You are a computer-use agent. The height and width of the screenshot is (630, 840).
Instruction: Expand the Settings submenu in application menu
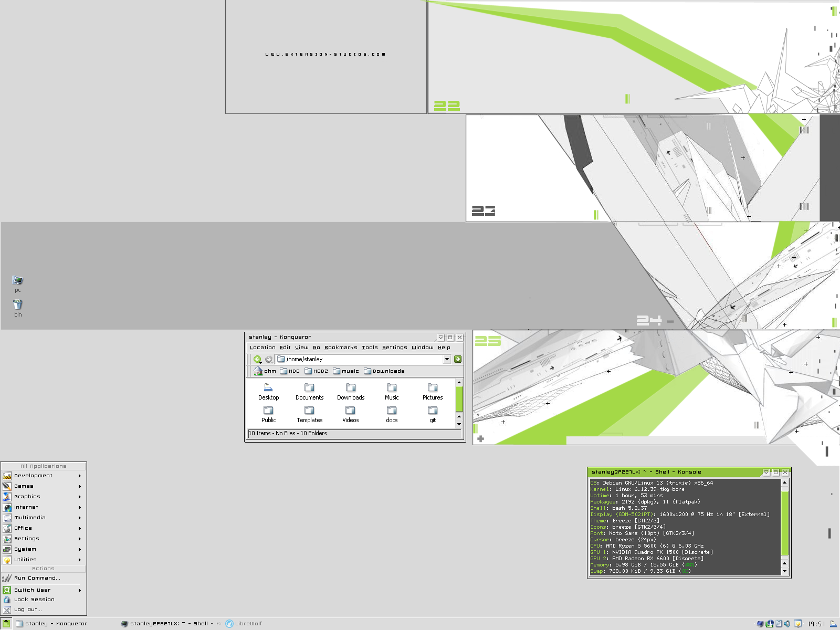[x=44, y=539]
